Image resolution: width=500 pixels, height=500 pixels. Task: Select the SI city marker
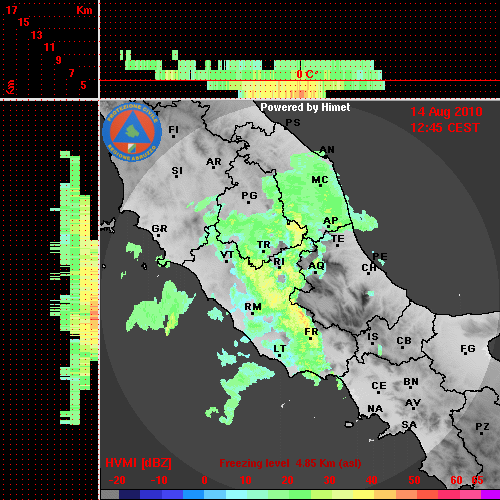(176, 176)
